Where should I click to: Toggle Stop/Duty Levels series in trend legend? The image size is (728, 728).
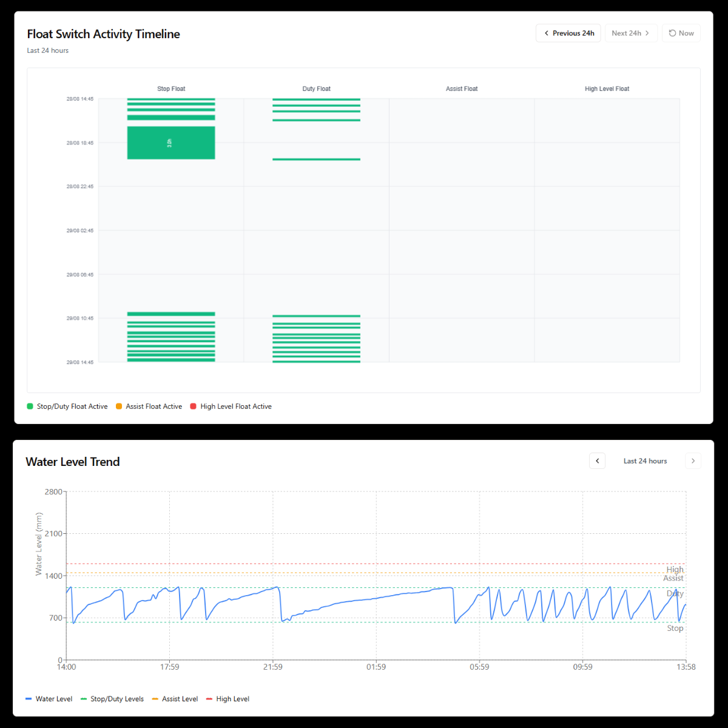pyautogui.click(x=112, y=699)
